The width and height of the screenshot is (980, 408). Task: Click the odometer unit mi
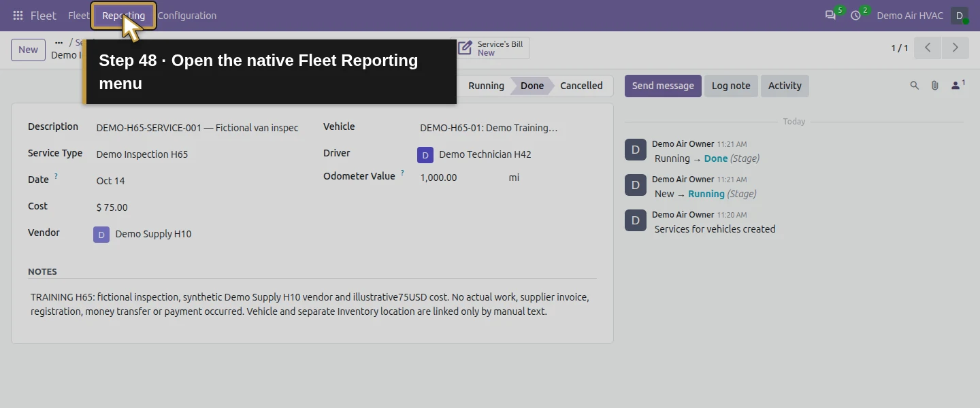(514, 177)
